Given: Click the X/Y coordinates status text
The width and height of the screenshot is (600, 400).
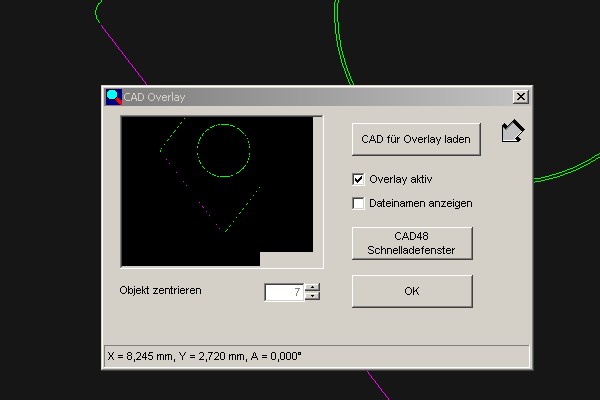Looking at the screenshot, I should click(204, 356).
